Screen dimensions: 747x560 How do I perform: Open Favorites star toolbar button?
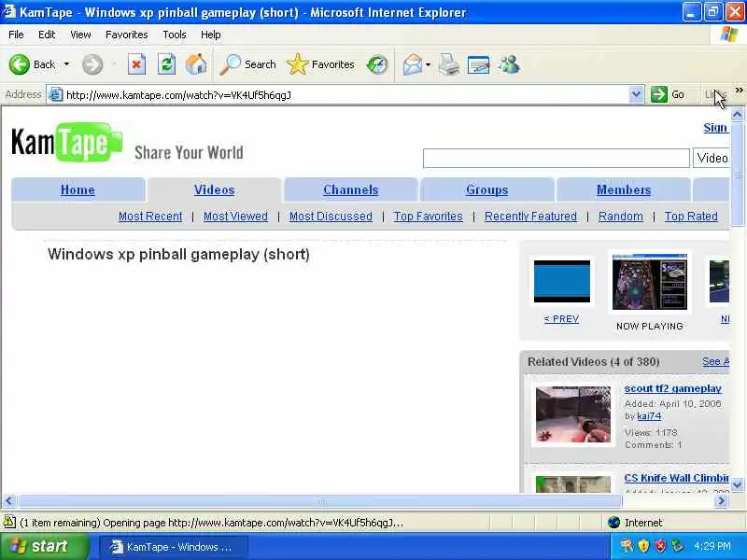coord(320,64)
